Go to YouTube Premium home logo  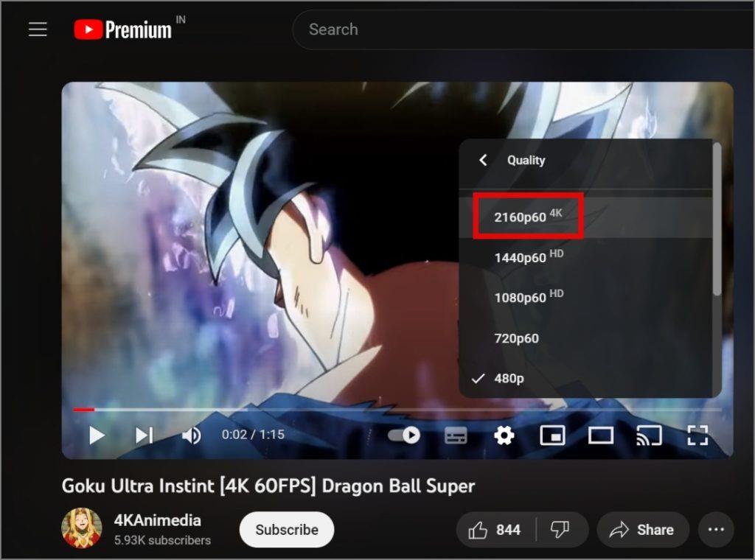click(123, 29)
